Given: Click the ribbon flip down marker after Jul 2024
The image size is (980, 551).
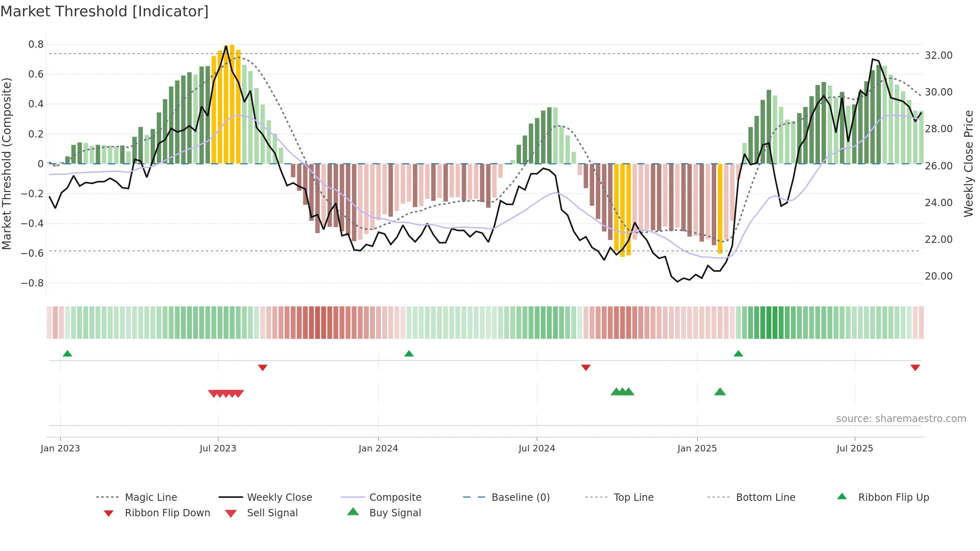Looking at the screenshot, I should 586,368.
